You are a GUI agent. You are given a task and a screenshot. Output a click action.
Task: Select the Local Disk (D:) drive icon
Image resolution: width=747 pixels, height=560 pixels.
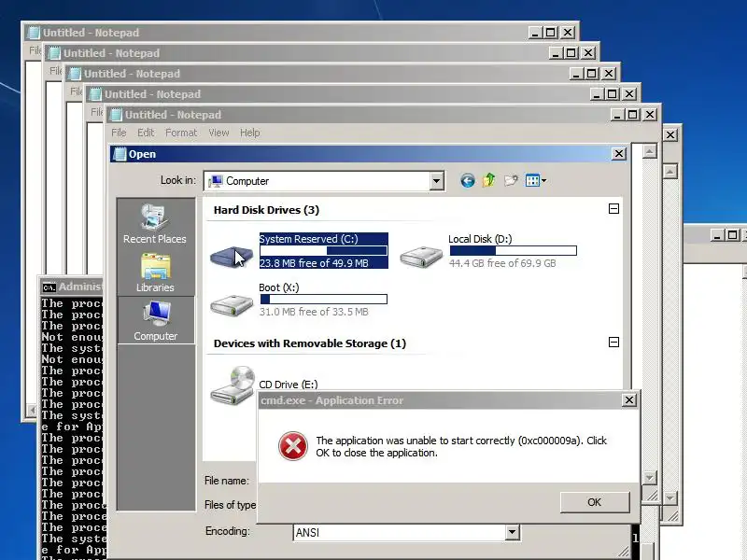(421, 256)
